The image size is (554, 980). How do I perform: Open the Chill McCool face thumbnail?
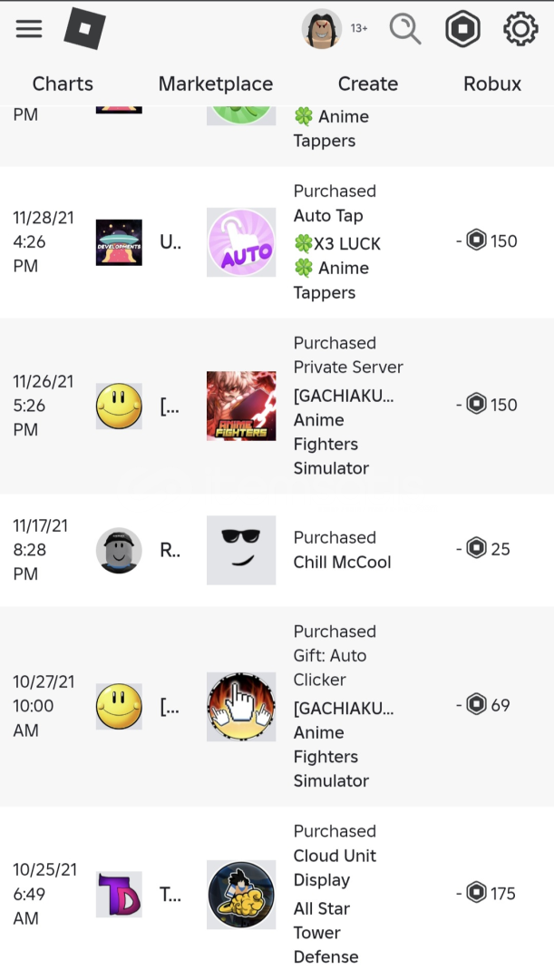click(x=241, y=550)
